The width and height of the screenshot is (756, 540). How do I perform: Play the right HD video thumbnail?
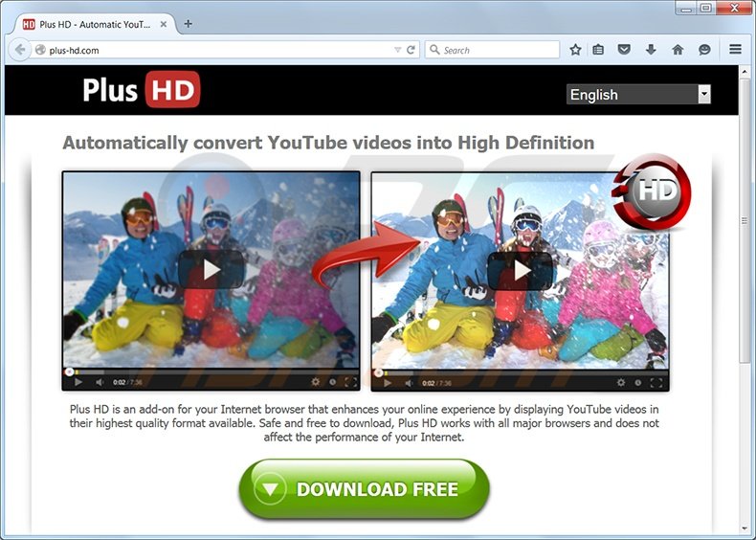pyautogui.click(x=520, y=270)
